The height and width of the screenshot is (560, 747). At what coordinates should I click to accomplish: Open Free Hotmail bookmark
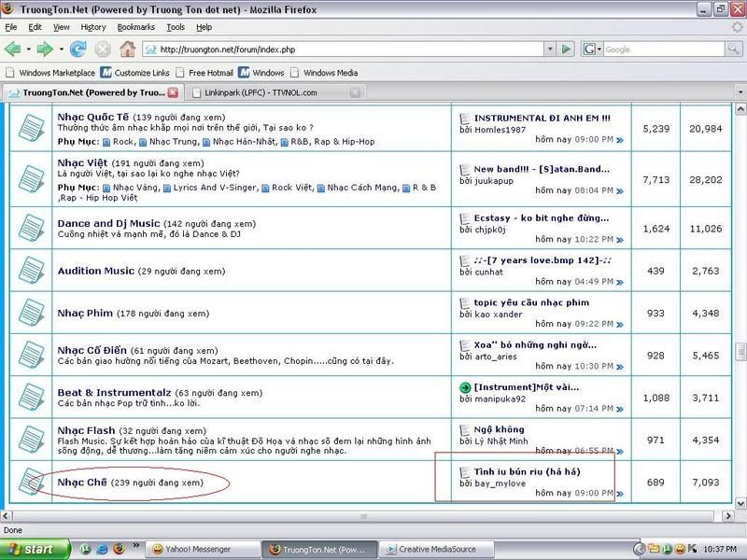coord(204,73)
